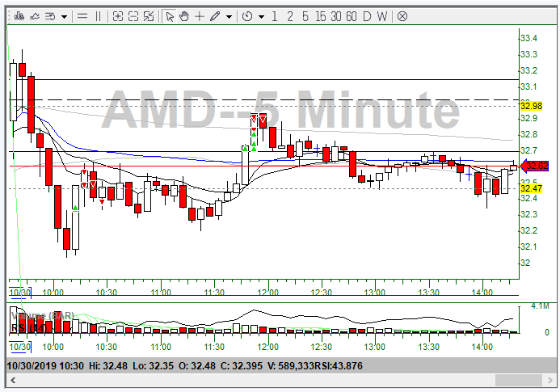The width and height of the screenshot is (560, 392).
Task: Change chart to Weekly (W) timeframe
Action: [382, 16]
